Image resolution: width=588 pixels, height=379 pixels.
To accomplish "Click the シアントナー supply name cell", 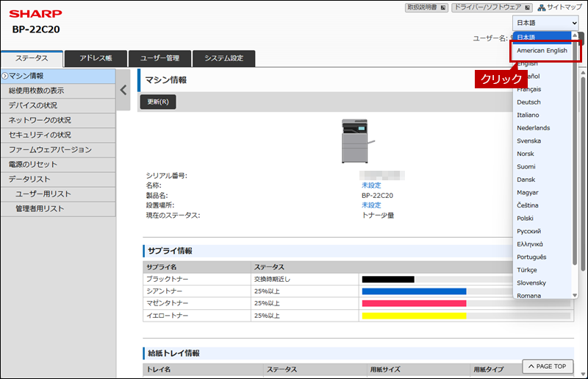I will pyautogui.click(x=197, y=291).
